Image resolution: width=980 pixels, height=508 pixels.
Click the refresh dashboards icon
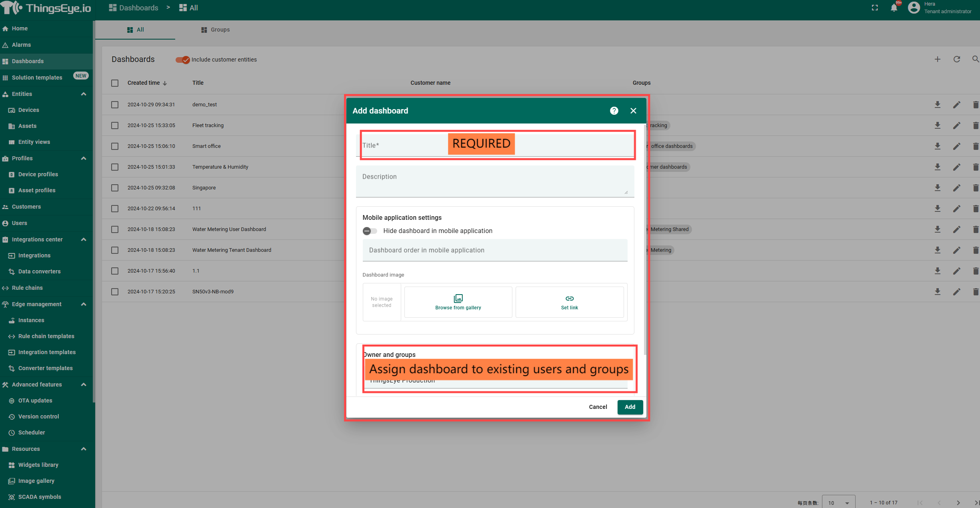(956, 59)
